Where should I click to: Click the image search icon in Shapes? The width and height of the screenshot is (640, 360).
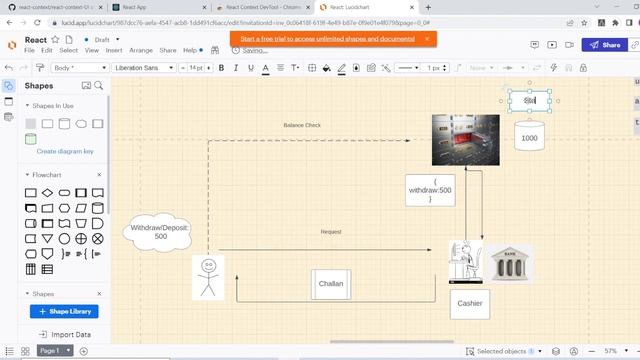(x=86, y=85)
